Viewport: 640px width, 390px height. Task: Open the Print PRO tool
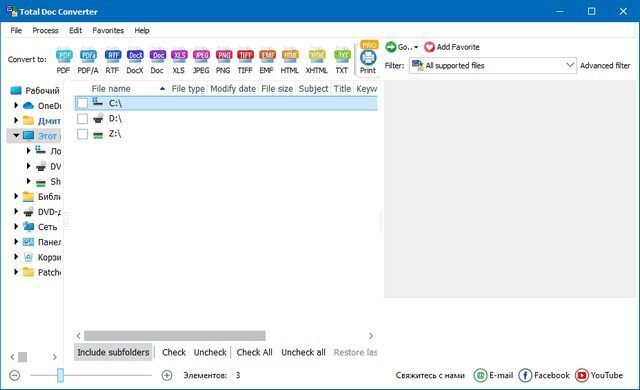pyautogui.click(x=368, y=58)
